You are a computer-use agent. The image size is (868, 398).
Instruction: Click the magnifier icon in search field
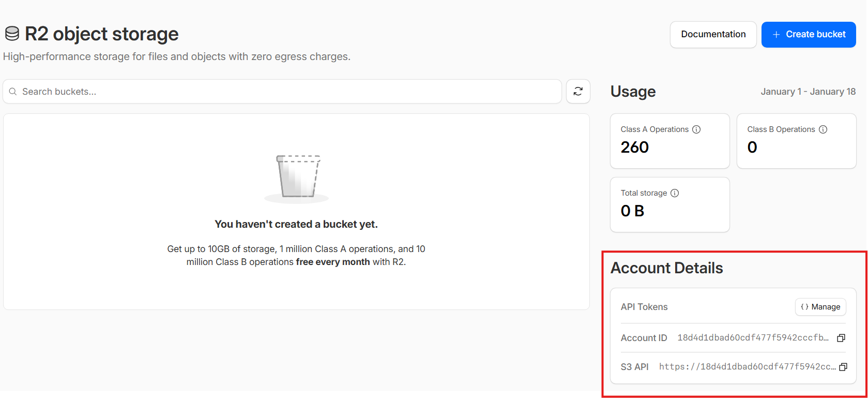click(x=13, y=92)
